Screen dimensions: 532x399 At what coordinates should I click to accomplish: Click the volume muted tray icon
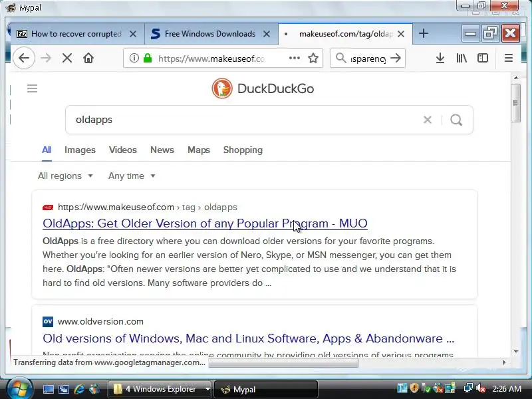481,388
